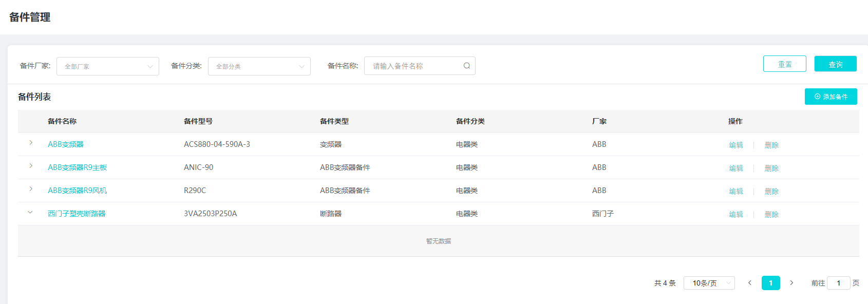Image resolution: width=868 pixels, height=304 pixels.
Task: Open the 备件厂家 dropdown
Action: tap(108, 66)
